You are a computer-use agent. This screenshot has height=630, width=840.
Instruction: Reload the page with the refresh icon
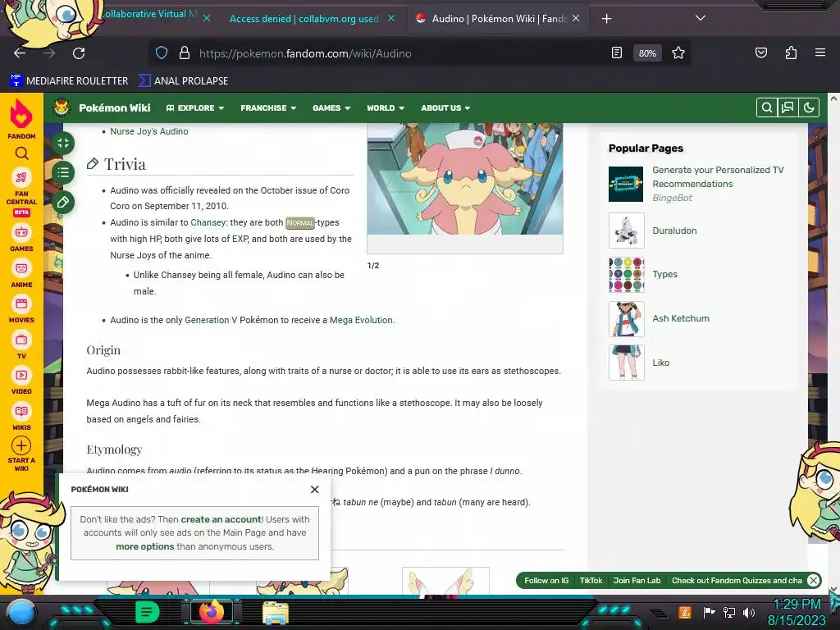coord(79,53)
